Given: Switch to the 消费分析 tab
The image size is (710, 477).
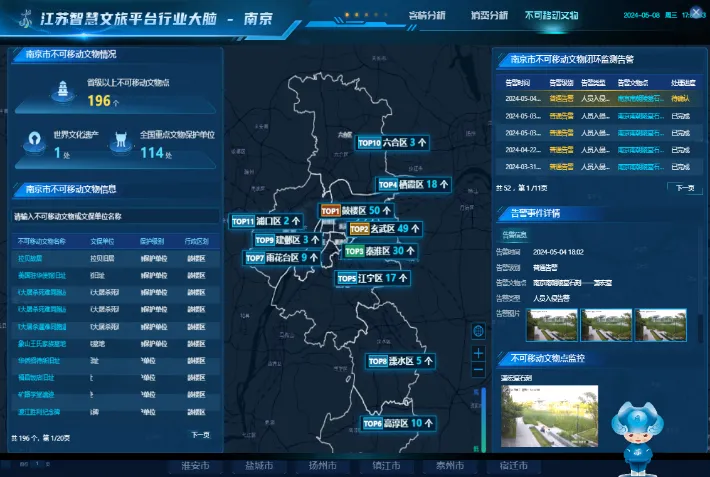Looking at the screenshot, I should coord(490,16).
